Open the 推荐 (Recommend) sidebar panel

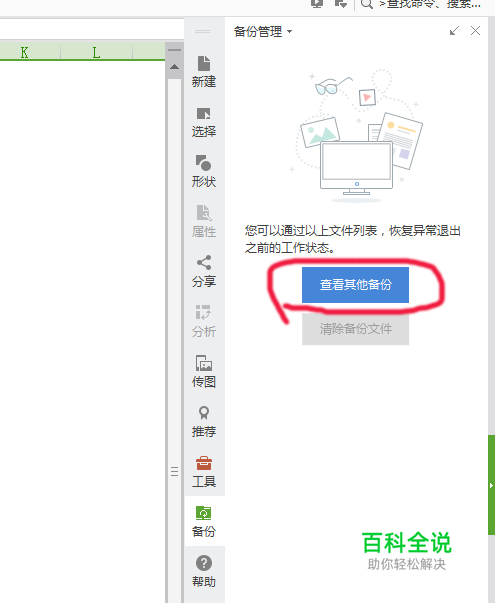pyautogui.click(x=204, y=421)
